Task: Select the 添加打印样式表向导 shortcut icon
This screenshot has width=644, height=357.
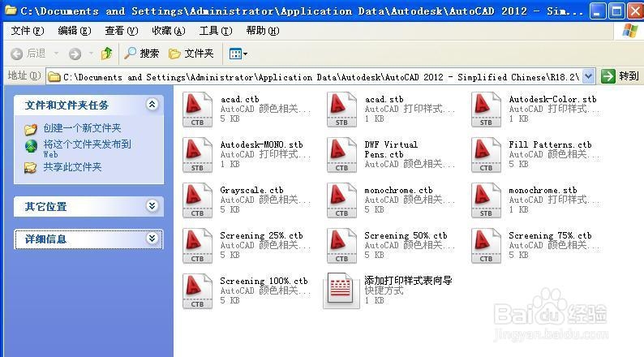Action: 341,290
